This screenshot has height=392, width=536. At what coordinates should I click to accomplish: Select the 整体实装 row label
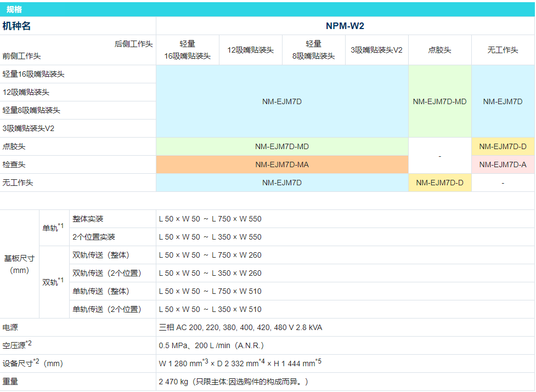88,219
